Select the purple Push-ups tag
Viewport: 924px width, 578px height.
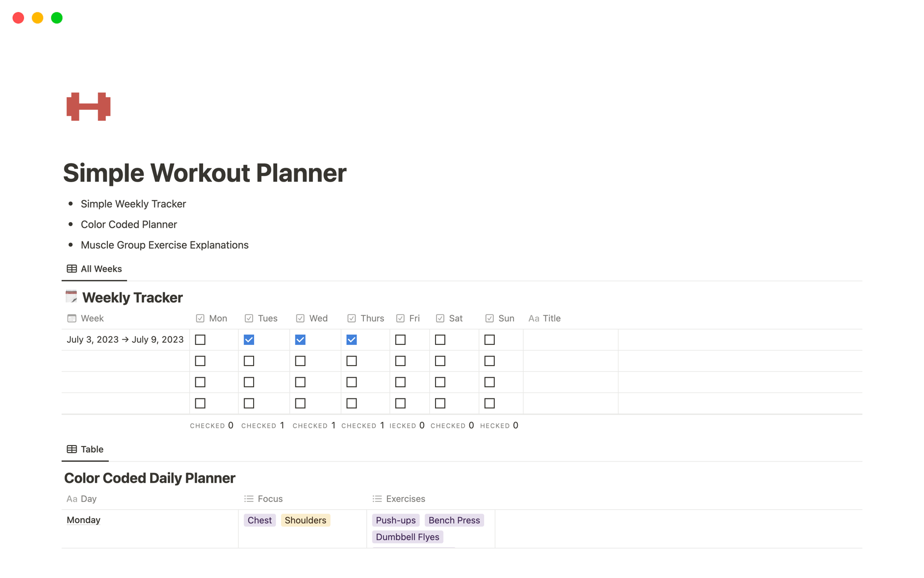pyautogui.click(x=396, y=520)
